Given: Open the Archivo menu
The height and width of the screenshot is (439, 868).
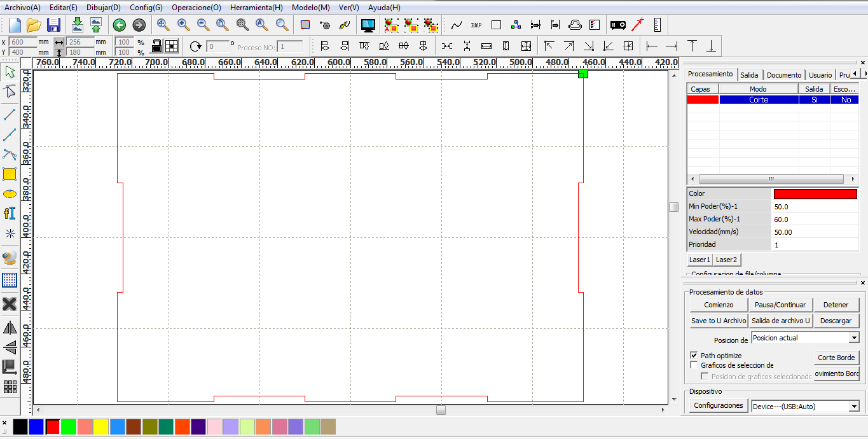Looking at the screenshot, I should 22,8.
